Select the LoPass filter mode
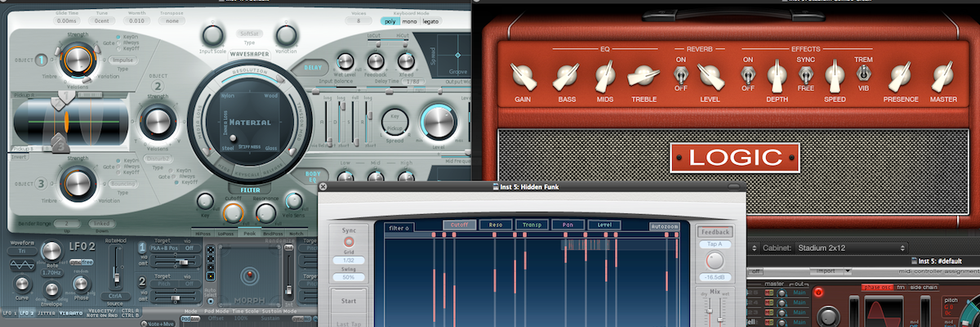Image resolution: width=980 pixels, height=327 pixels. pyautogui.click(x=225, y=233)
